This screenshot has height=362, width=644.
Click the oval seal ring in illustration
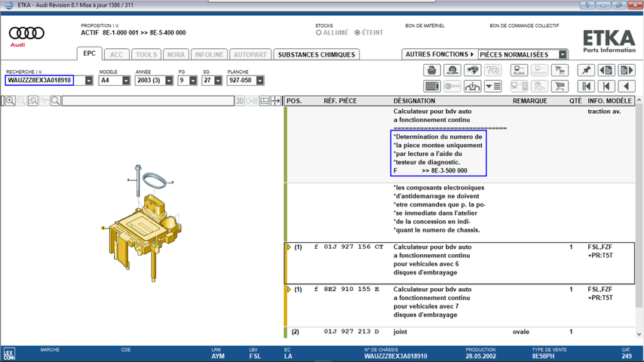point(155,180)
